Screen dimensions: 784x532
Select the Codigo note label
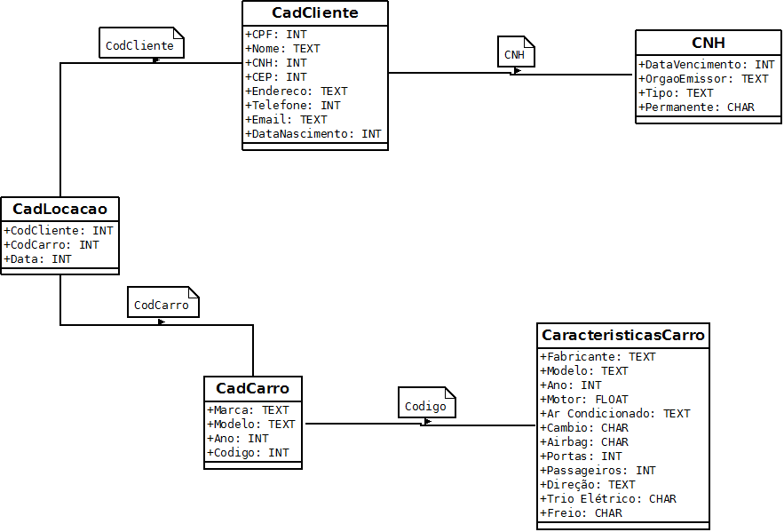[x=425, y=406]
